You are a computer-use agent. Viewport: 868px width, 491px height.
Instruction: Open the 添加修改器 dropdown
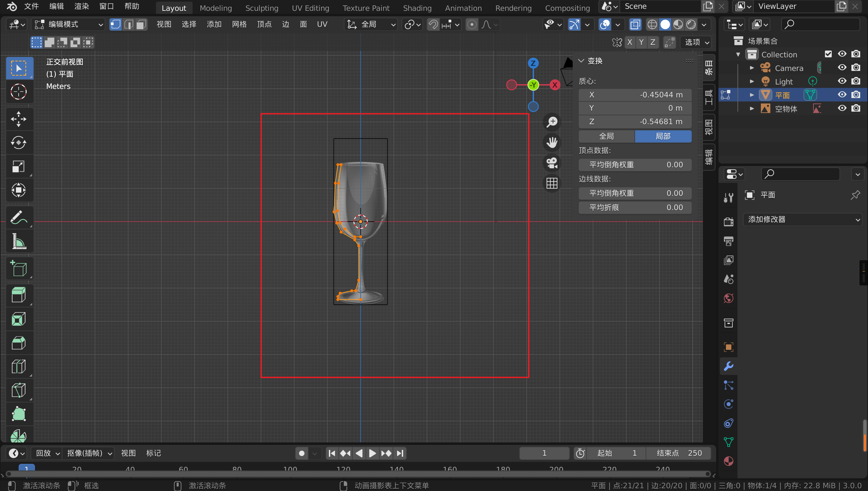pyautogui.click(x=802, y=220)
